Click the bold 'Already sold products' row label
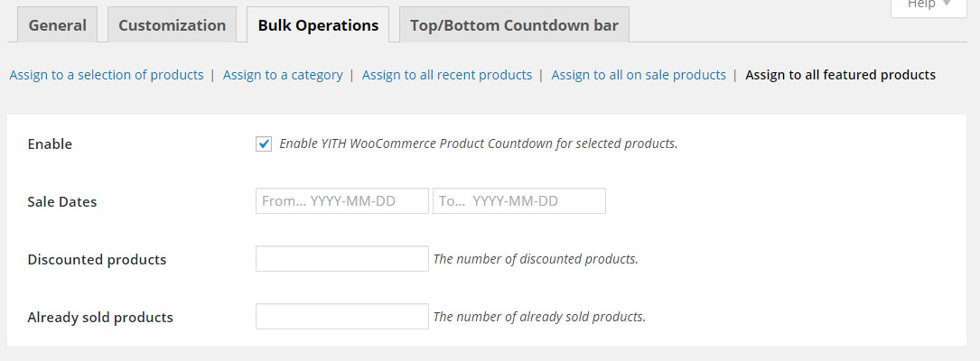This screenshot has width=980, height=361. tap(100, 318)
